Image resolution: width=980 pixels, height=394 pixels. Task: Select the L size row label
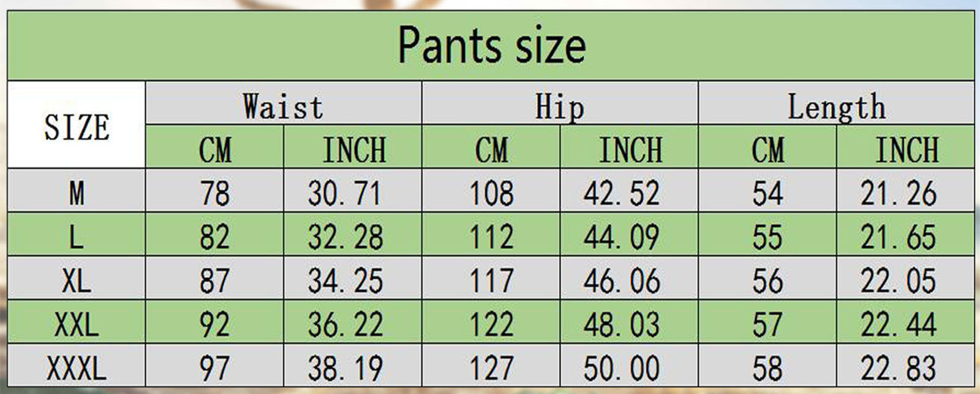[x=77, y=237]
